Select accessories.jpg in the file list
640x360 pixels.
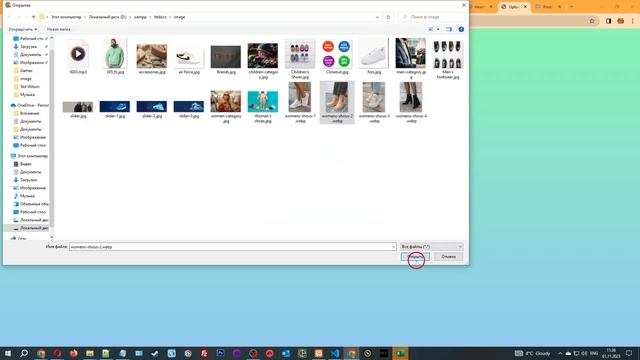(x=151, y=59)
